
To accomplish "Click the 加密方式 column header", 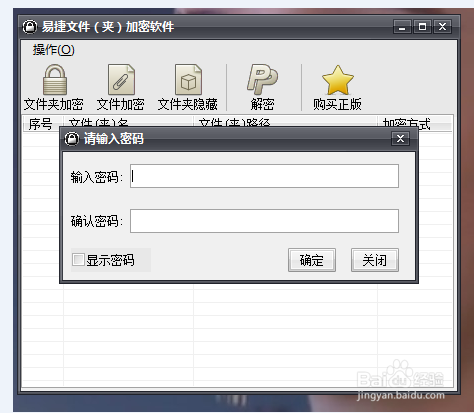I will click(x=415, y=123).
